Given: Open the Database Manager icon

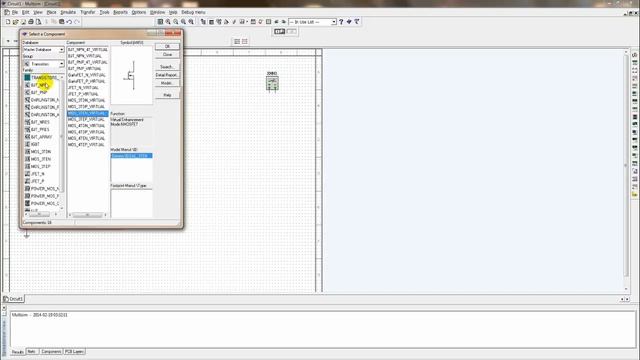Looking at the screenshot, I should click(x=219, y=22).
